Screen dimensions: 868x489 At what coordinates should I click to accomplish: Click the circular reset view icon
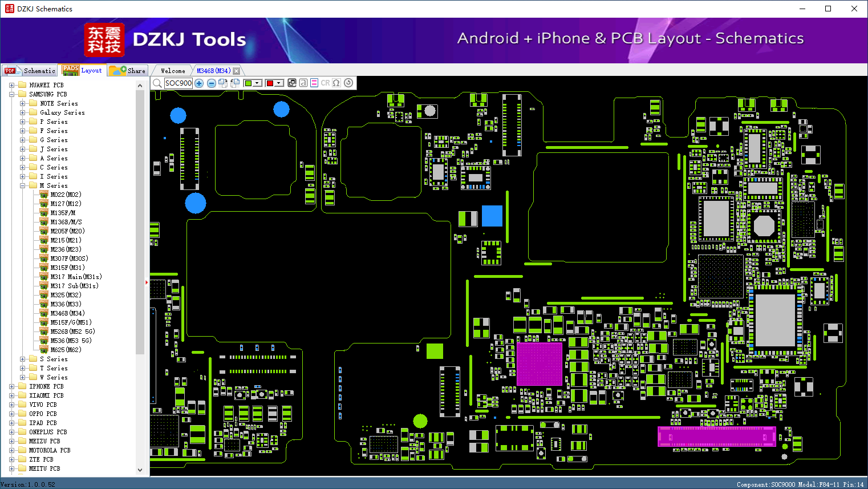[348, 83]
